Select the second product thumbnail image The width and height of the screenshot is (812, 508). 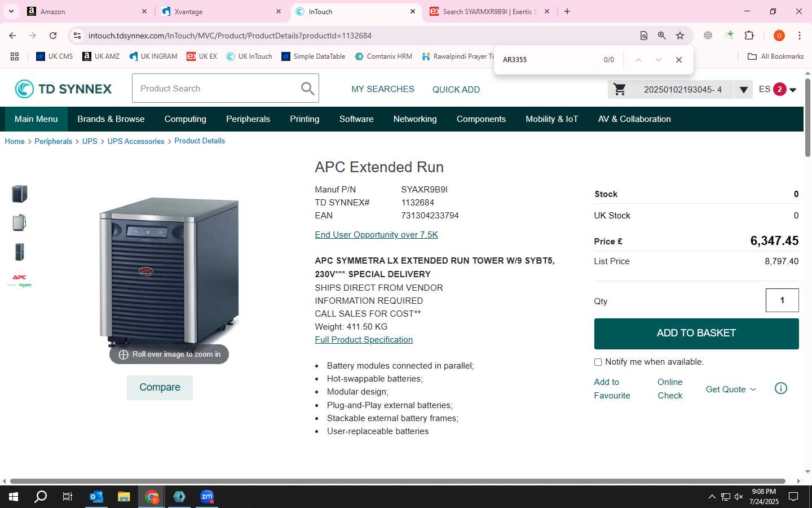tap(20, 223)
